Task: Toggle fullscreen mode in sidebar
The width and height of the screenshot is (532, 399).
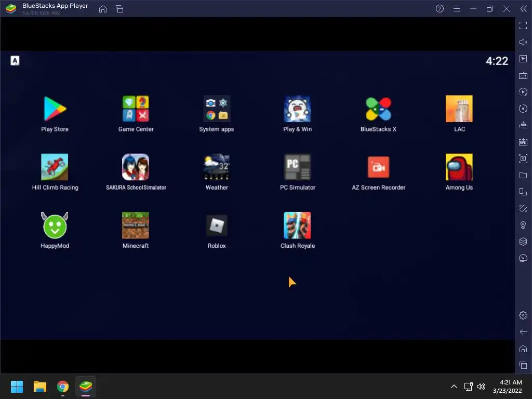Action: [523, 25]
